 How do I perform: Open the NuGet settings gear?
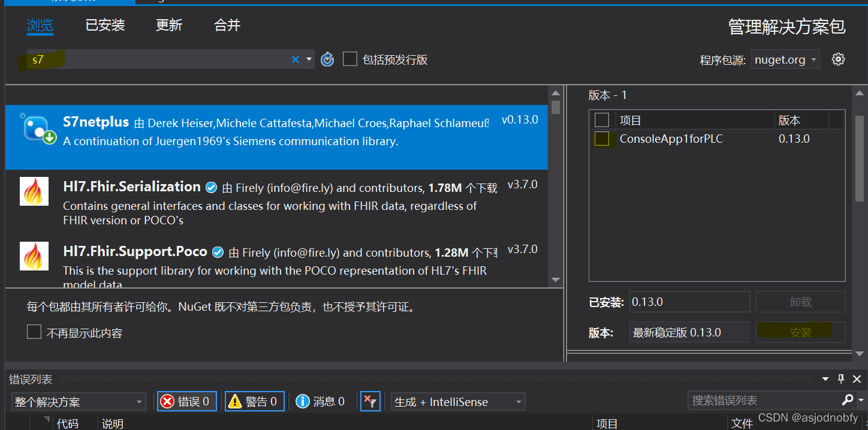[x=838, y=59]
